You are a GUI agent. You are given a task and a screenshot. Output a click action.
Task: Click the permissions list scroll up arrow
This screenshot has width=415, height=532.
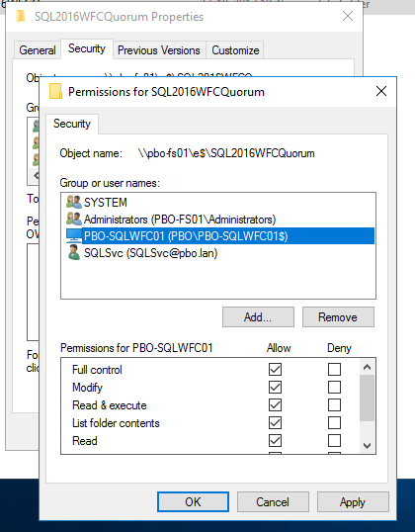[x=367, y=367]
